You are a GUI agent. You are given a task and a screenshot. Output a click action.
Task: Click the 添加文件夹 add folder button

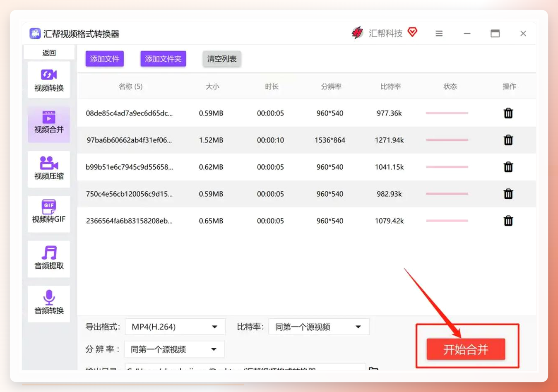(x=163, y=59)
